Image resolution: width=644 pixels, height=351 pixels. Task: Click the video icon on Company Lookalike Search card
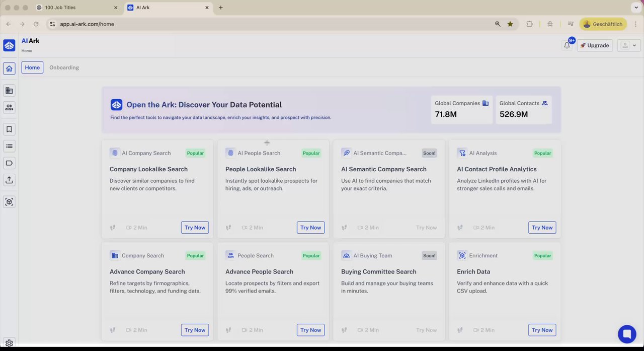click(x=129, y=228)
